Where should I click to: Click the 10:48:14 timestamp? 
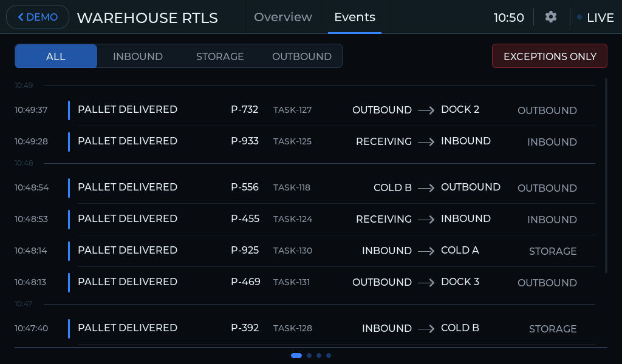click(30, 251)
